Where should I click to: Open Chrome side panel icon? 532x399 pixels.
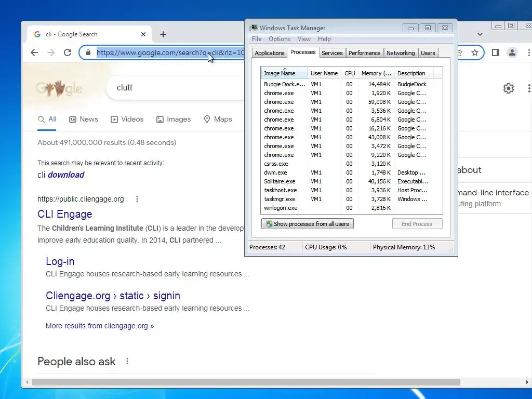(495, 52)
